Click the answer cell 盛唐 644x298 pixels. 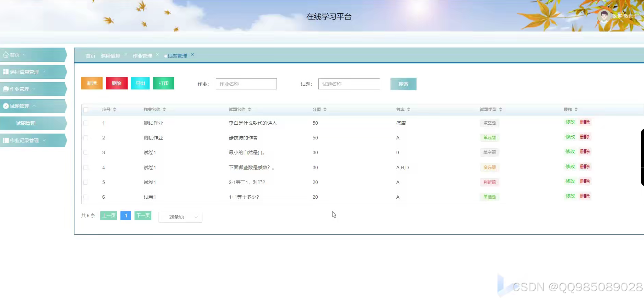[x=401, y=123]
